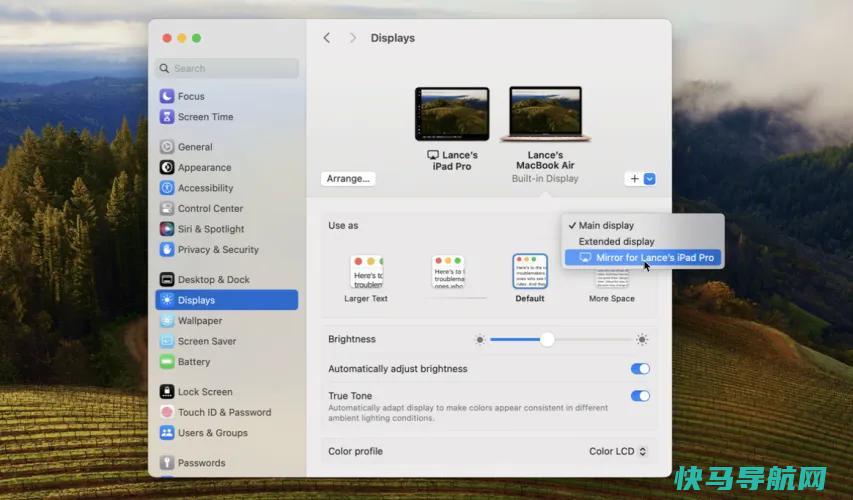This screenshot has height=500, width=853.
Task: Open Wallpaper settings label
Action: click(x=200, y=320)
